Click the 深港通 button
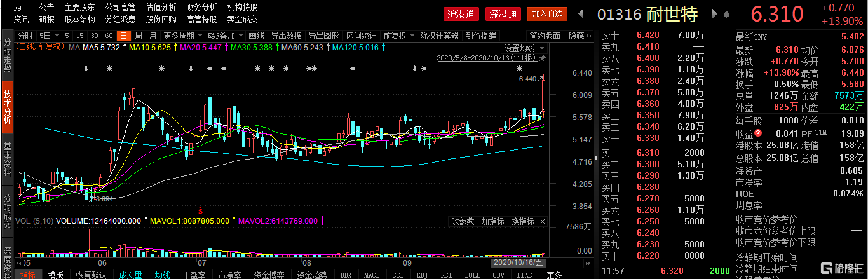Screen dimensions: 868x279 [x=504, y=13]
